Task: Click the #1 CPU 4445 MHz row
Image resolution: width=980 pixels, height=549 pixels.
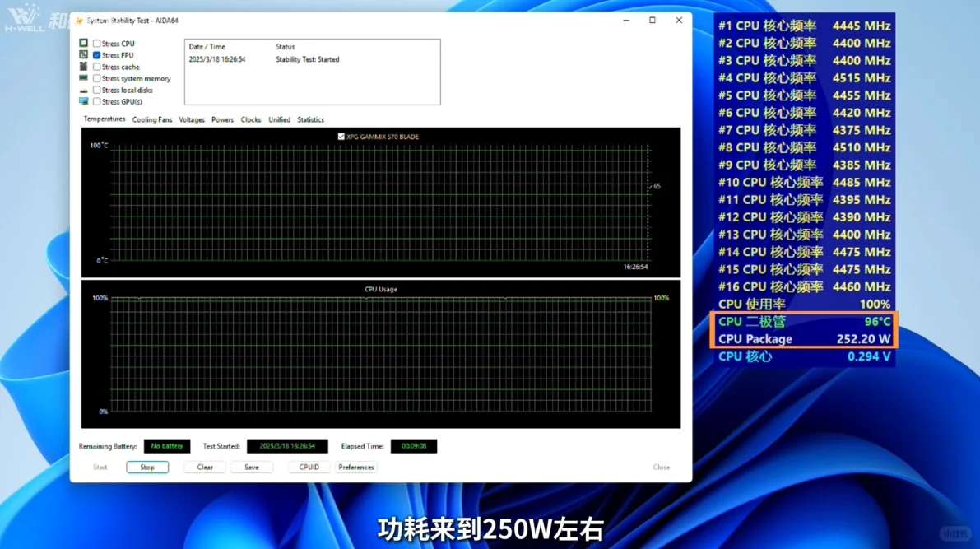Action: click(x=804, y=26)
